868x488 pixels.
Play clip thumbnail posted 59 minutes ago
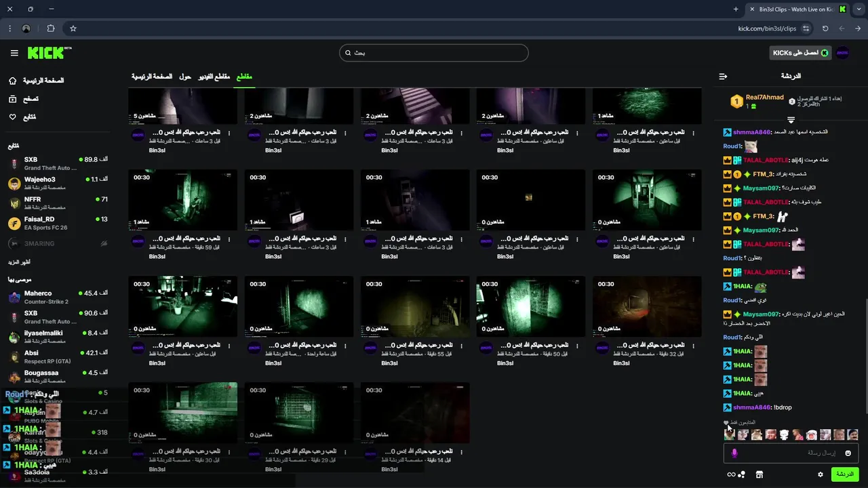tap(183, 200)
